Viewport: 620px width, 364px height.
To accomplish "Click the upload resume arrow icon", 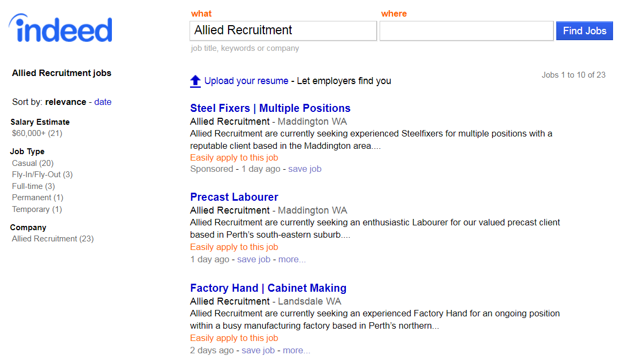I will [x=195, y=81].
